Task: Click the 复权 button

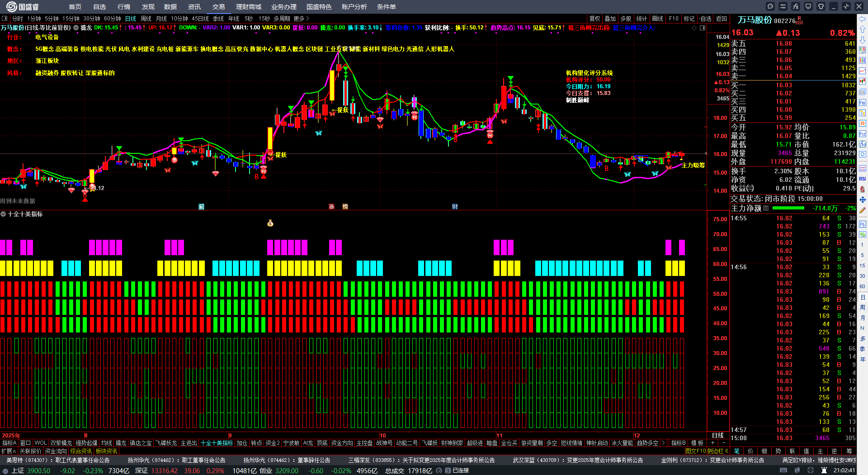Action: tap(595, 19)
